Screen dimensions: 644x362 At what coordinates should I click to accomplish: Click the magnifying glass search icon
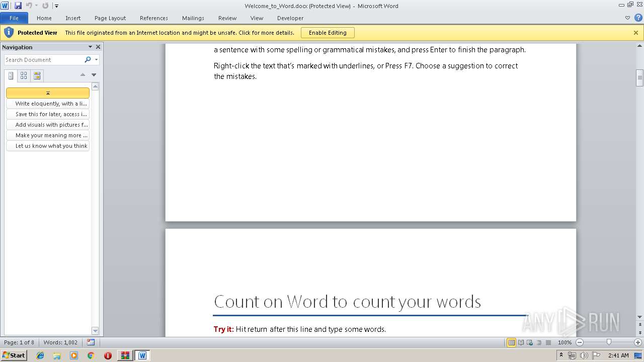pos(88,60)
